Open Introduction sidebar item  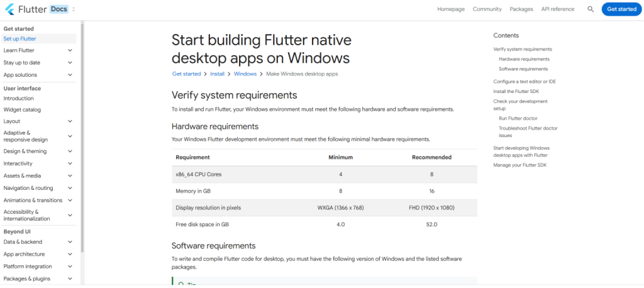coord(18,98)
